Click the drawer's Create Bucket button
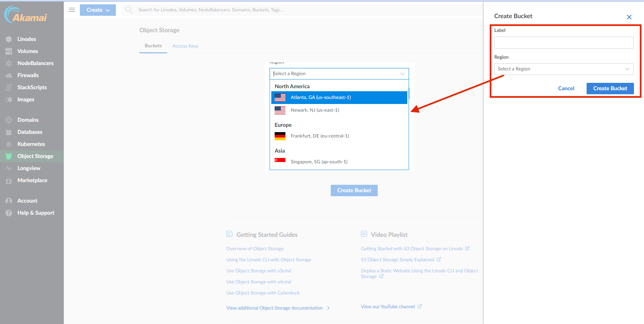644x324 pixels. click(610, 89)
